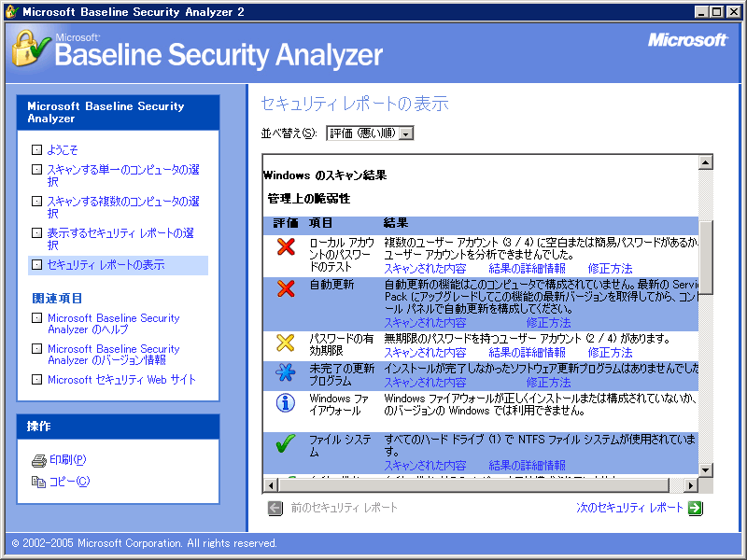747x560 pixels.
Task: Click スキャンされた内容 in the ファイル システム row
Action: point(425,465)
